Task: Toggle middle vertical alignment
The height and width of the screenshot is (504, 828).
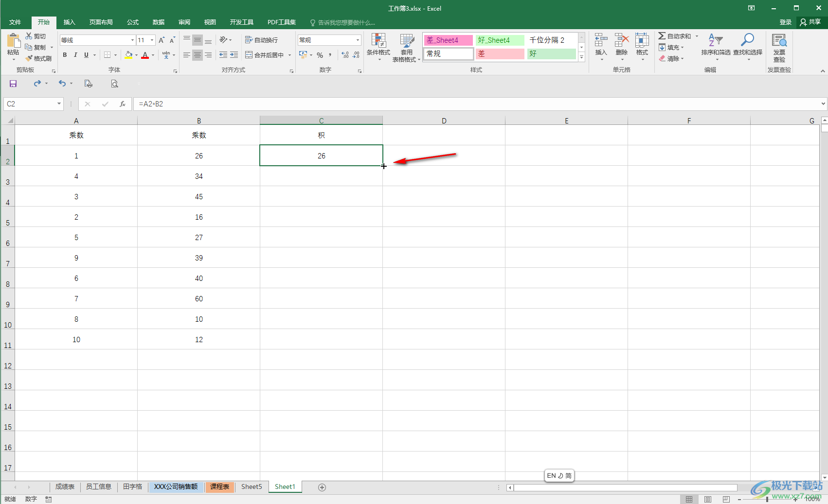Action: pos(197,40)
